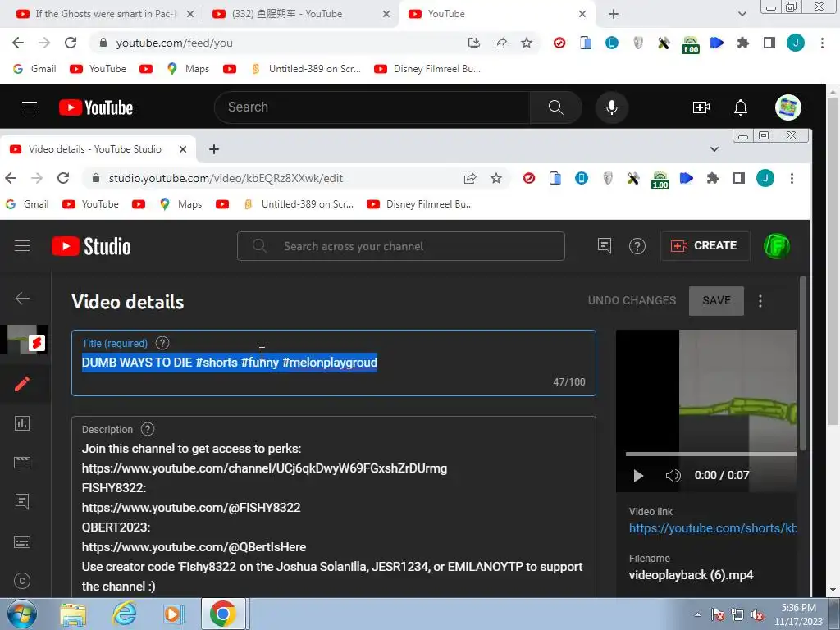Click into the Description text area
Screen dimensions: 840x630
tap(334, 507)
